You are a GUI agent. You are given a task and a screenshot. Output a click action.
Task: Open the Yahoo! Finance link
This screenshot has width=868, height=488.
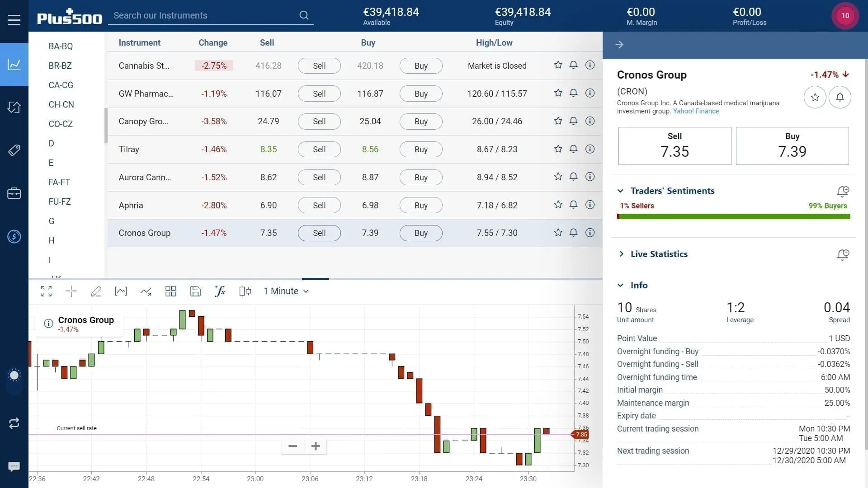[696, 111]
